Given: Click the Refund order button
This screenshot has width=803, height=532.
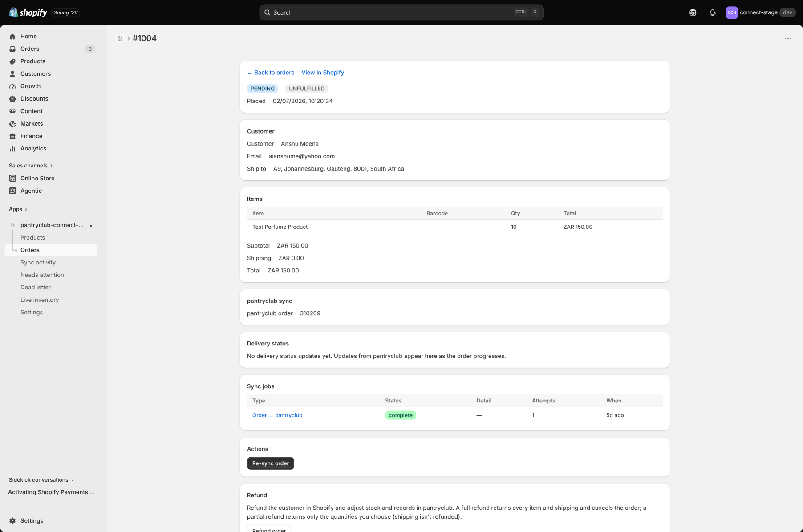Looking at the screenshot, I should pyautogui.click(x=269, y=529).
